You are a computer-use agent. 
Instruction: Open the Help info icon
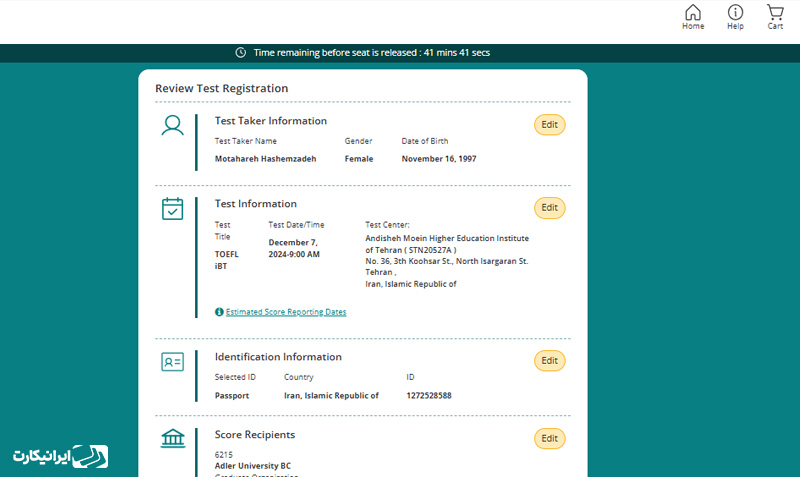coord(735,17)
